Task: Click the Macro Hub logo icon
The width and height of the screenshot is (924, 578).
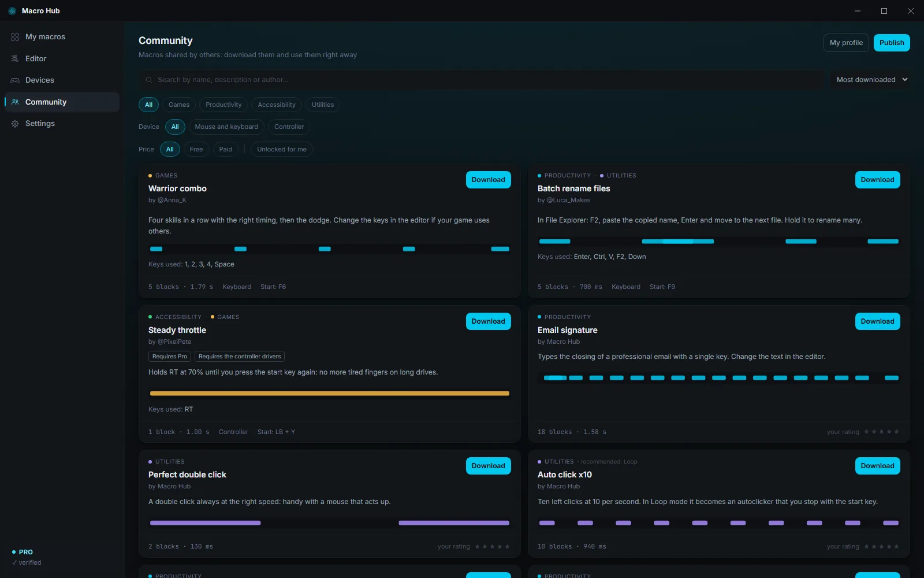Action: click(x=12, y=11)
